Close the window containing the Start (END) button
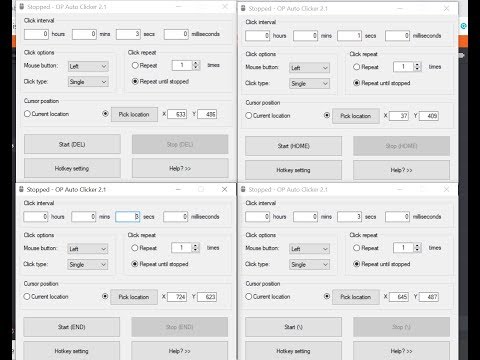Image resolution: width=480 pixels, height=360 pixels. pos(225,189)
